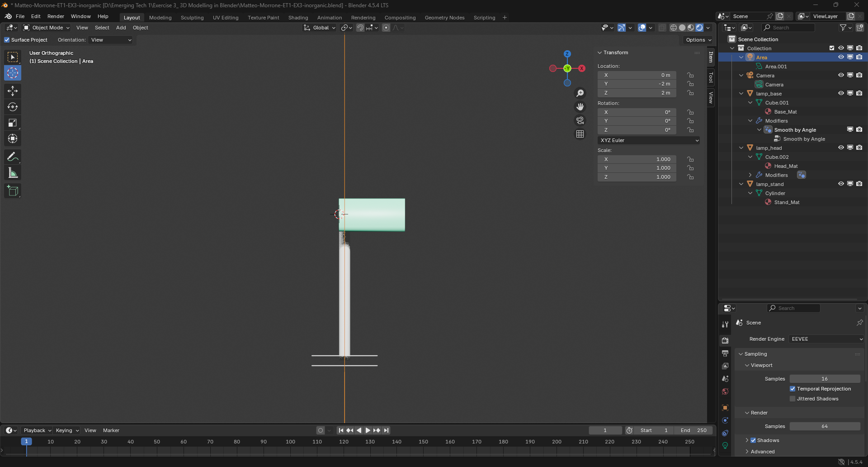Choose the Measure tool
Viewport: 868px width, 467px height.
(13, 173)
